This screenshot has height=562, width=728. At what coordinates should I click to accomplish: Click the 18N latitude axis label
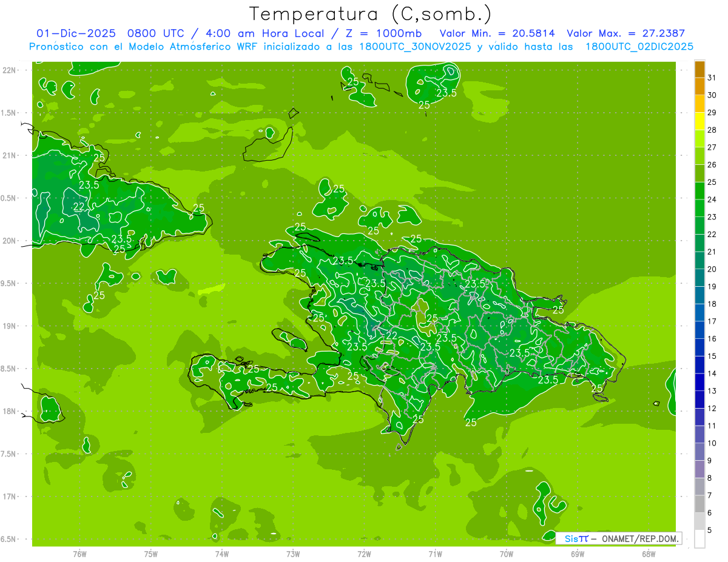pyautogui.click(x=10, y=412)
